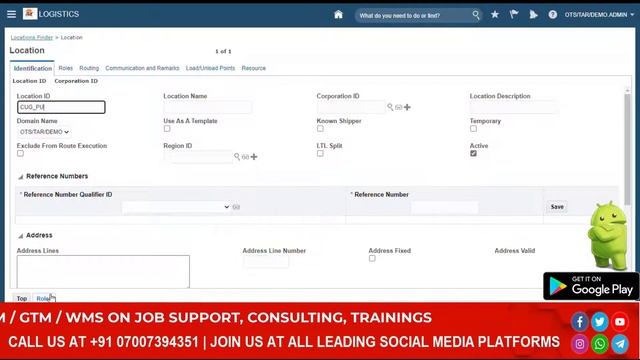The height and width of the screenshot is (360, 640).
Task: Switch to the Roles tab
Action: coord(65,68)
